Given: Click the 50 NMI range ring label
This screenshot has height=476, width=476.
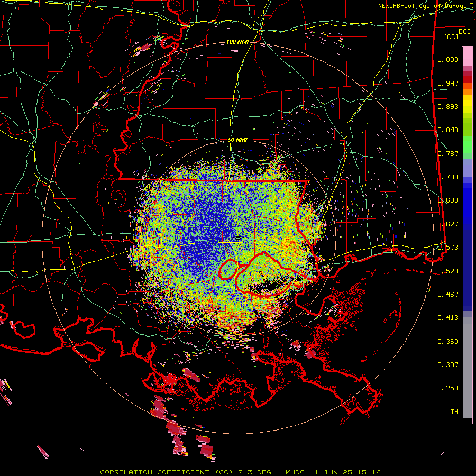Looking at the screenshot, I should click(x=237, y=140).
